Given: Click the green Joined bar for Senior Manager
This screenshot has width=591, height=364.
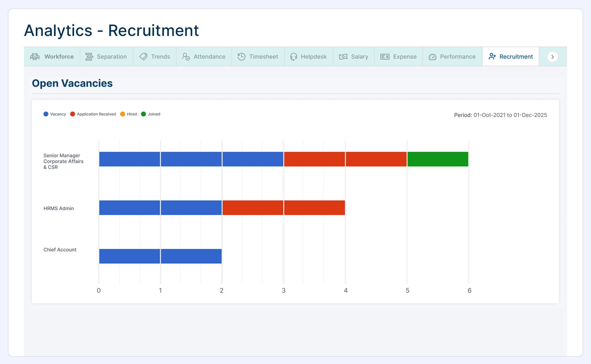Looking at the screenshot, I should tap(438, 159).
